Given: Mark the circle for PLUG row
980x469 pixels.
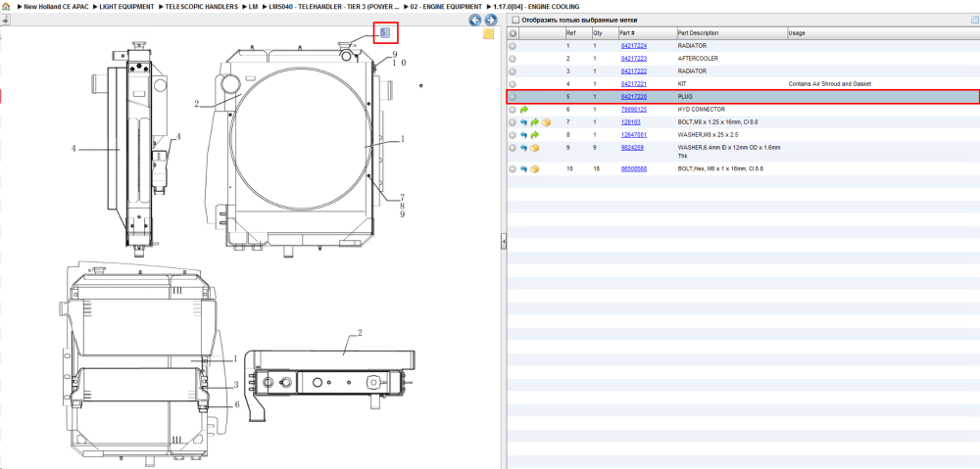Looking at the screenshot, I should click(x=513, y=97).
